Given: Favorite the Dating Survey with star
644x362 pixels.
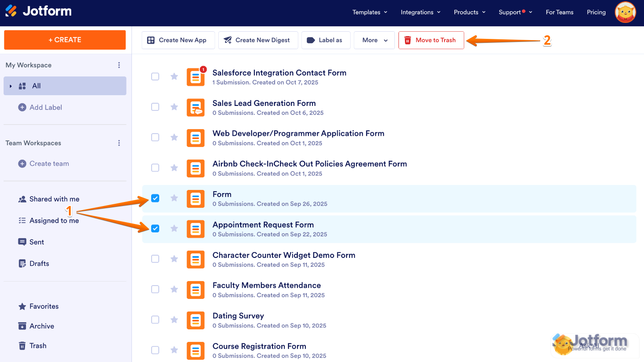Looking at the screenshot, I should [174, 320].
